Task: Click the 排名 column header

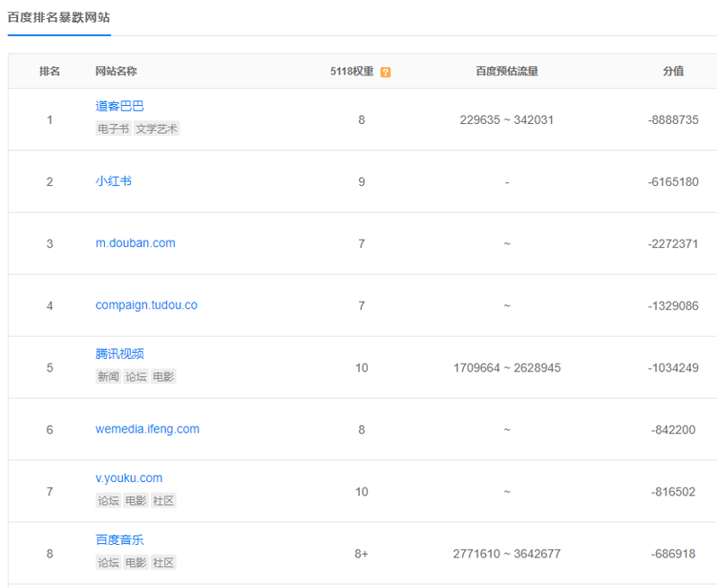Action: click(x=49, y=72)
